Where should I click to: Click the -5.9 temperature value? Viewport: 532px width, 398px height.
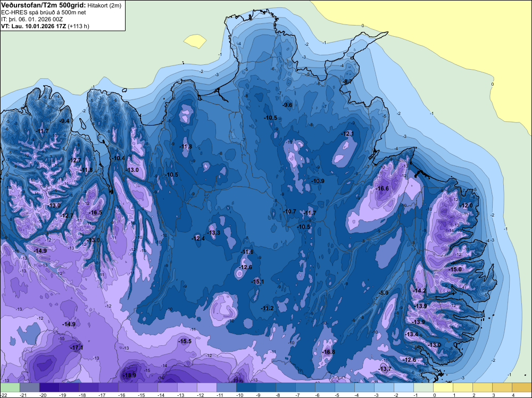click(x=384, y=293)
